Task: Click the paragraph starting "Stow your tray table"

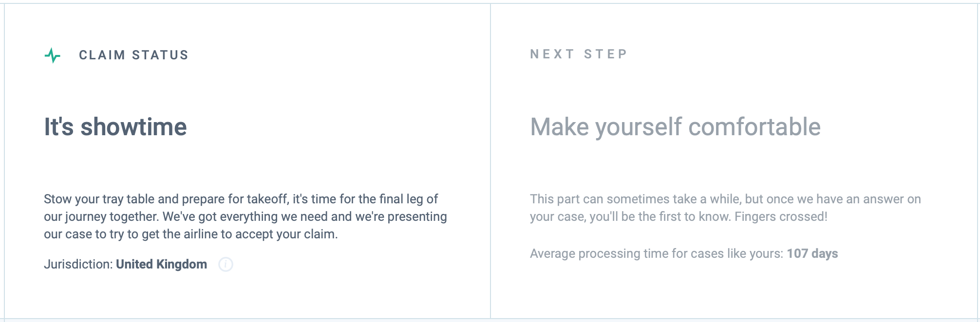Action: coord(245,216)
